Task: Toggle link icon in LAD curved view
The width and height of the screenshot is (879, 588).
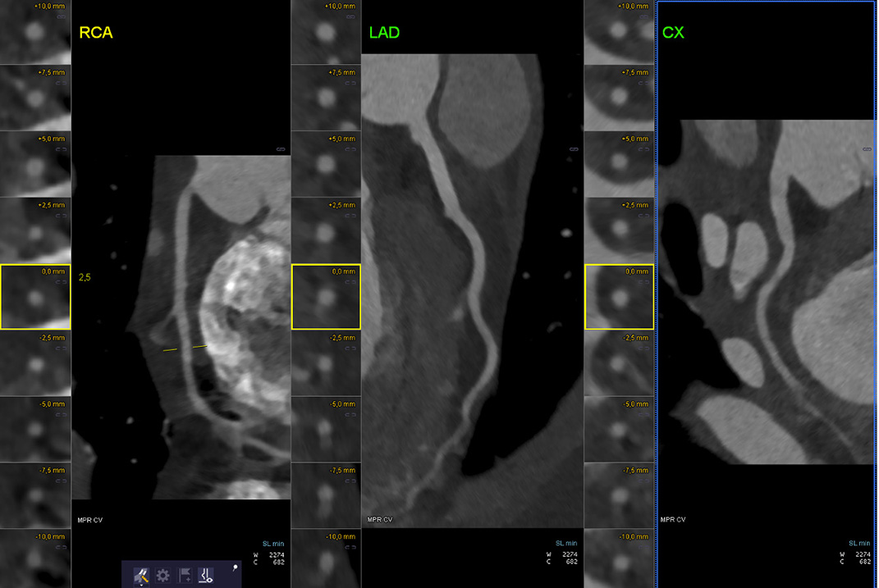Action: coord(573,149)
